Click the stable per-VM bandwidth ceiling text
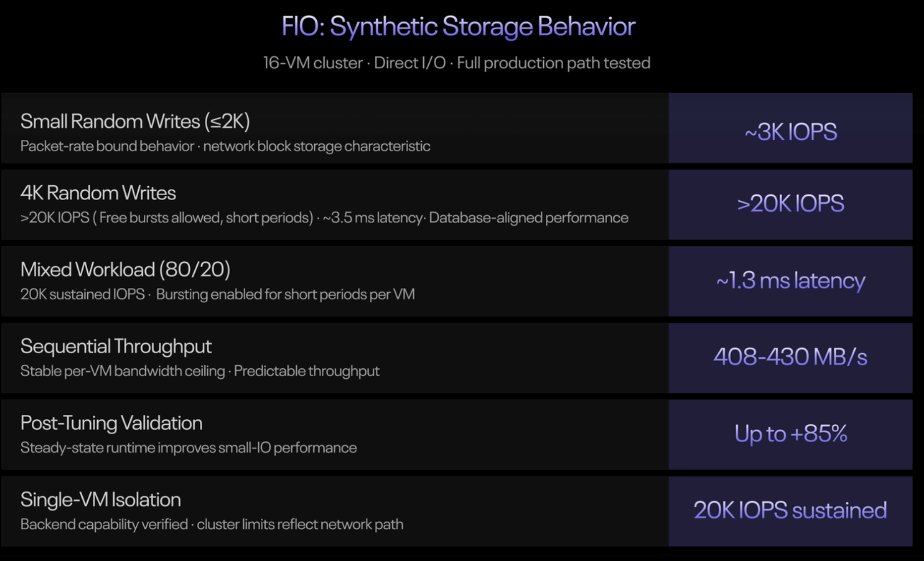Screen dimensions: 924x561 point(200,371)
